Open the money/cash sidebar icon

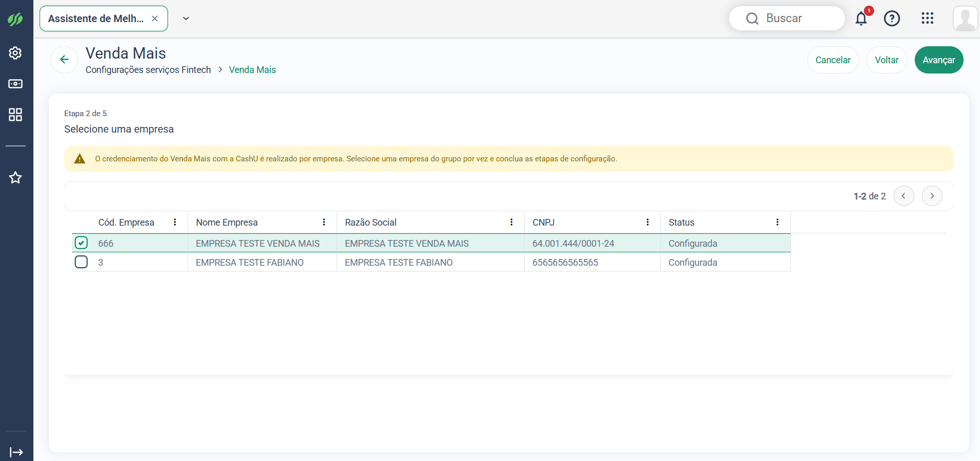tap(15, 84)
